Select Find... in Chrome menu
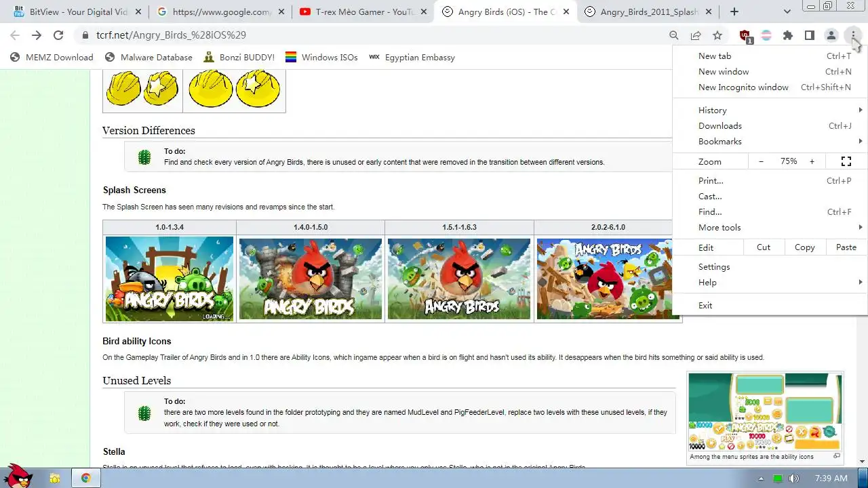Screen dimensions: 868x488 click(770, 212)
